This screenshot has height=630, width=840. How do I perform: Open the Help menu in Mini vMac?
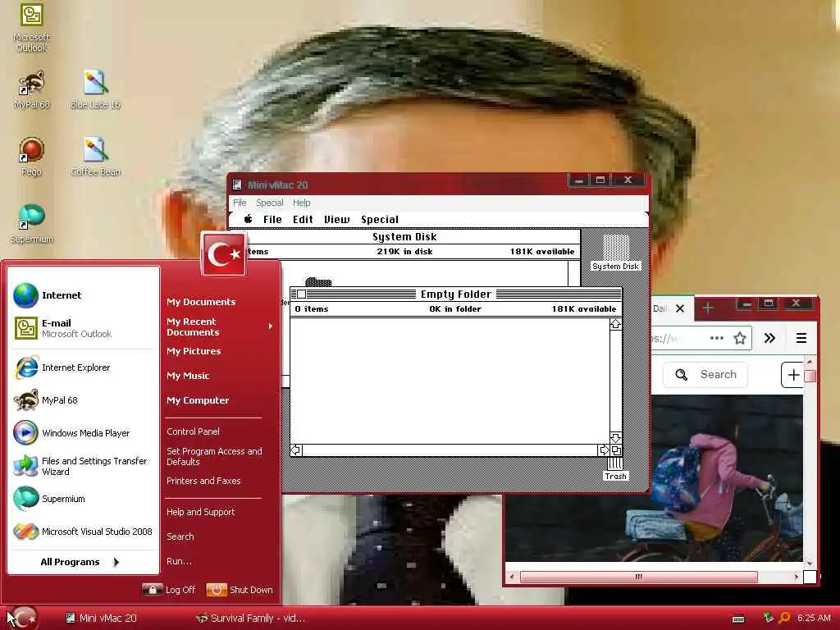point(302,203)
